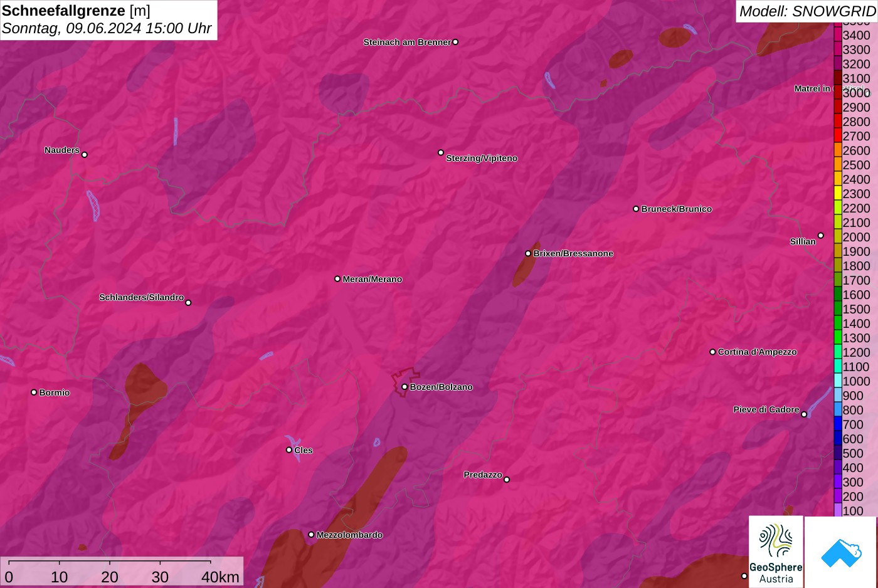Click the 20 mark on the scale bar
This screenshot has height=588, width=878.
109,577
